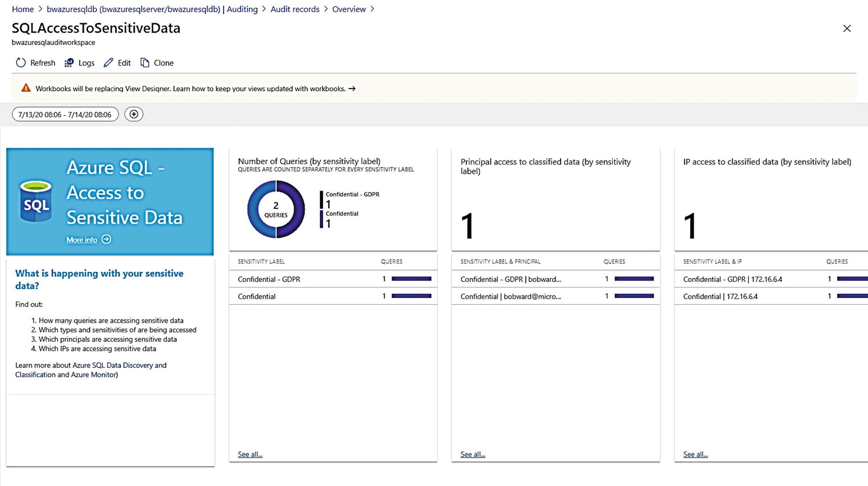Click the Refresh icon in the toolbar
The width and height of the screenshot is (868, 486).
point(21,63)
